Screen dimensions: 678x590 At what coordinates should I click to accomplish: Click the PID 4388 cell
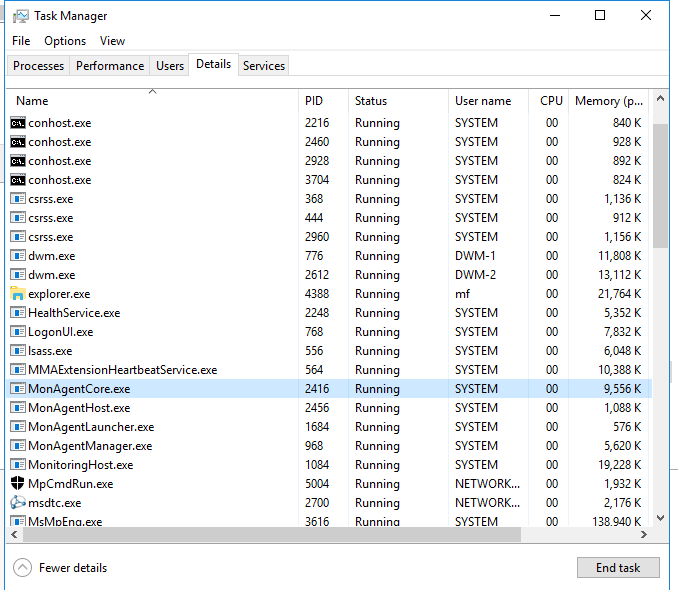317,294
